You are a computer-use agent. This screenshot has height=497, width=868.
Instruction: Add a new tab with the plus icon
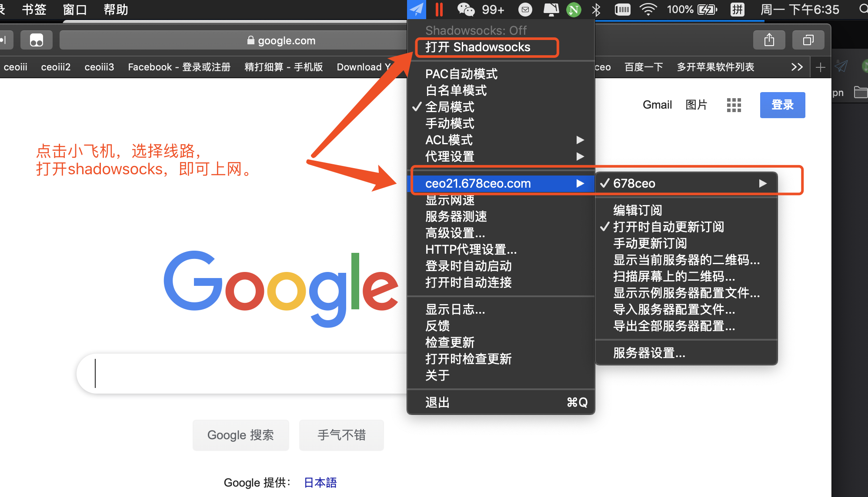coord(820,67)
